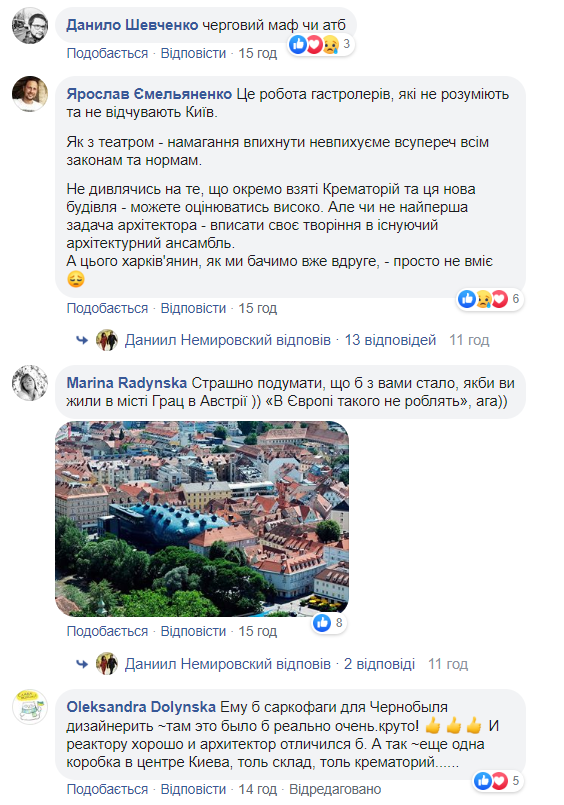The image size is (564, 805).
Task: Toggle Подобається on Ярослав Ємельяненко's comment
Action: point(107,308)
